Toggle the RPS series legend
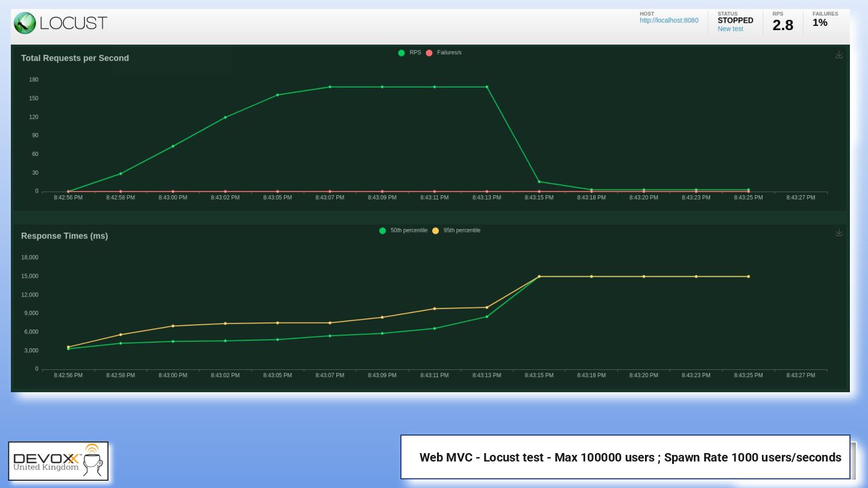The height and width of the screenshot is (488, 868). [x=409, y=53]
